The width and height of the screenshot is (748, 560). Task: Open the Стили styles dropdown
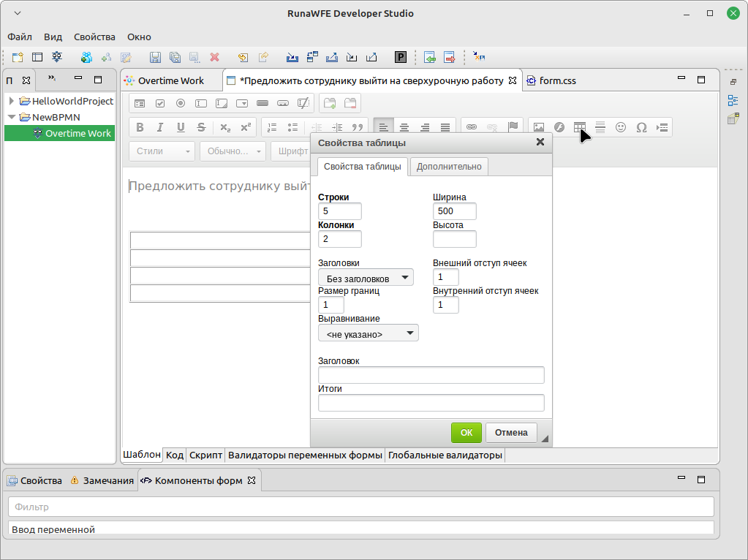[x=162, y=151]
